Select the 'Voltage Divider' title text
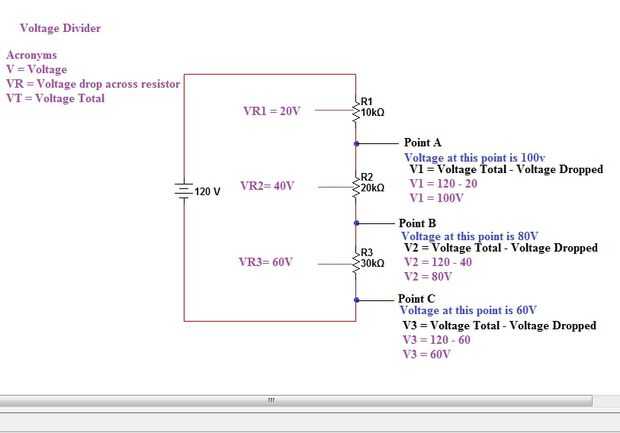 (60, 28)
